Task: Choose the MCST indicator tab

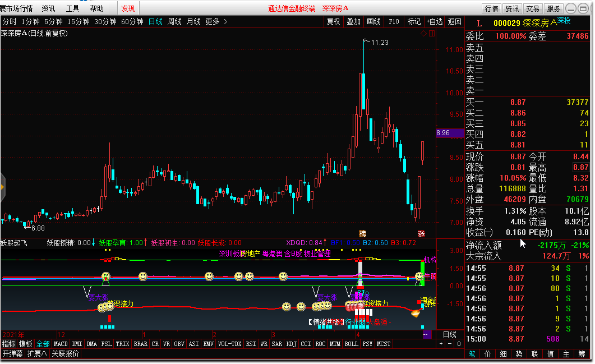Action: (383, 344)
